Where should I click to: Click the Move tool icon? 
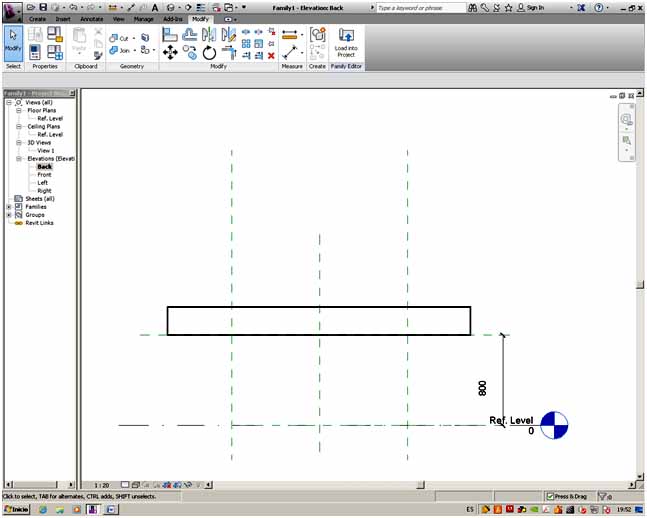pyautogui.click(x=170, y=53)
